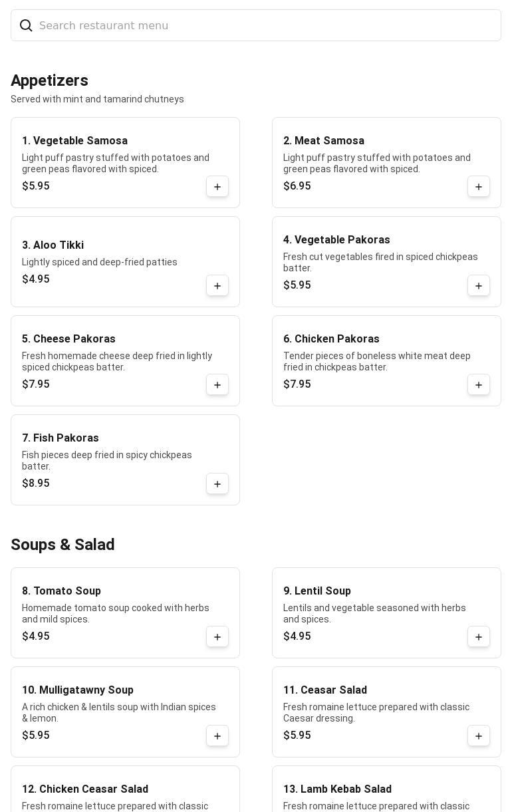512x812 pixels.
Task: Open the Chicken Pakoras item title
Action: point(331,339)
